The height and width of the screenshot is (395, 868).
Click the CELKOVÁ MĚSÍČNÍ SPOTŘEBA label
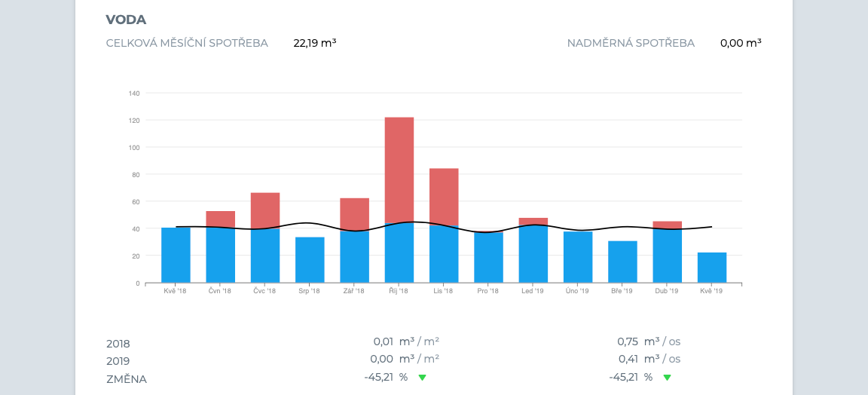(x=187, y=43)
